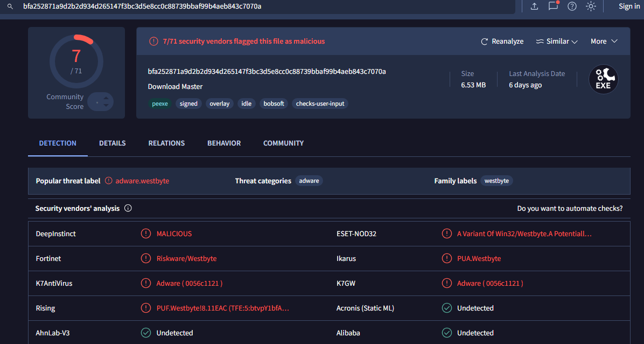This screenshot has width=644, height=344.
Task: Click AhnLab-V3 undetected checkmark icon
Action: point(146,333)
